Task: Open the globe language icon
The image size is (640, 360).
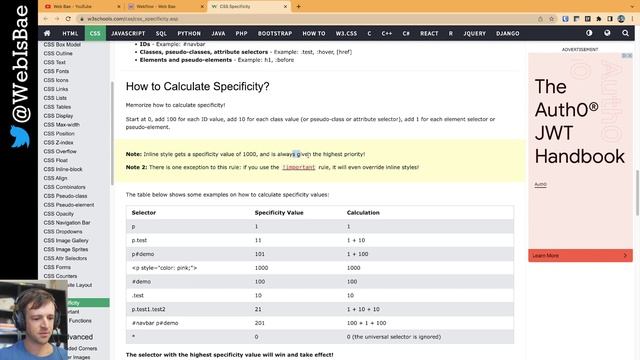Action: coord(607,33)
